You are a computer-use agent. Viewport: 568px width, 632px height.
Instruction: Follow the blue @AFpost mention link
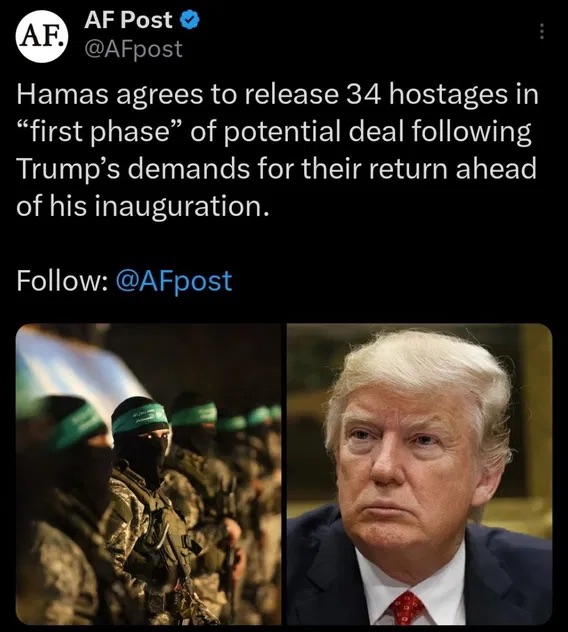[174, 281]
